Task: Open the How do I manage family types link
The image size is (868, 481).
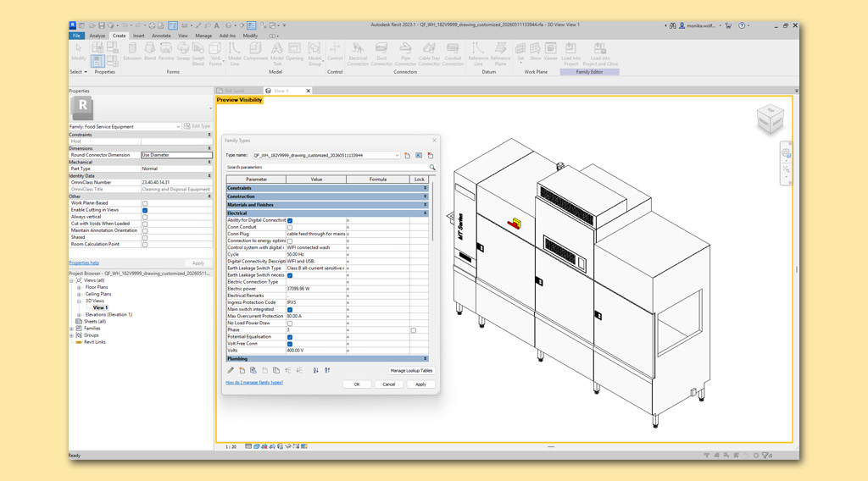Action: click(x=254, y=383)
